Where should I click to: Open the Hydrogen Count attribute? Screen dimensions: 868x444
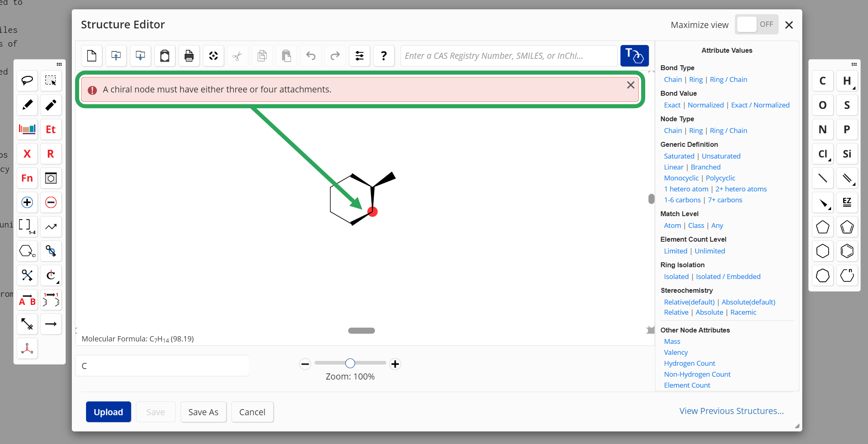coord(689,363)
